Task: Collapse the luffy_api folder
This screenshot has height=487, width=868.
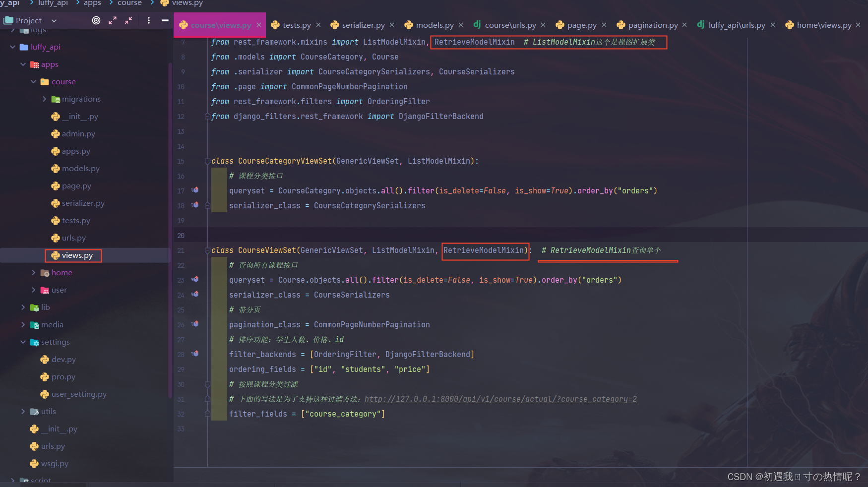Action: click(13, 47)
